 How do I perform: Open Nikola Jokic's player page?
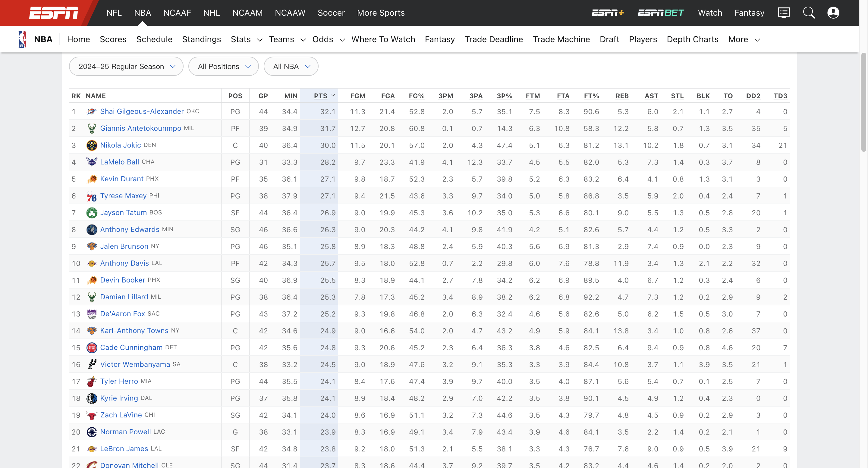pos(120,145)
